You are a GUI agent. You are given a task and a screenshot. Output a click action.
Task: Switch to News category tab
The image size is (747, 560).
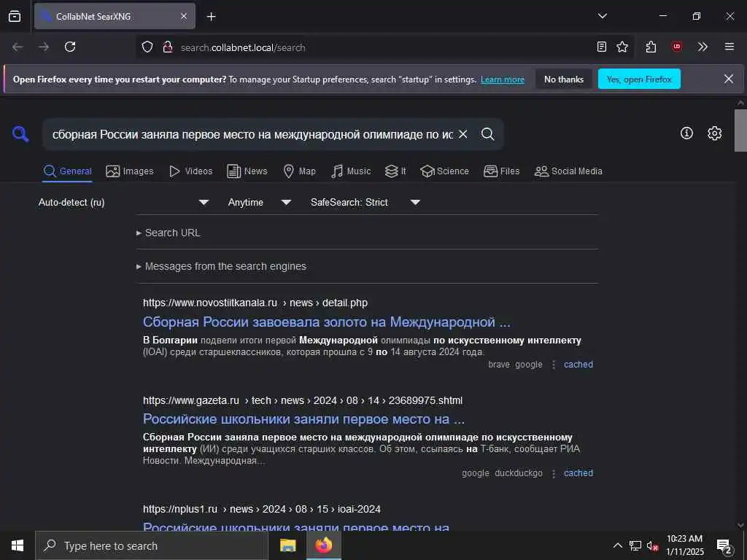pyautogui.click(x=247, y=171)
